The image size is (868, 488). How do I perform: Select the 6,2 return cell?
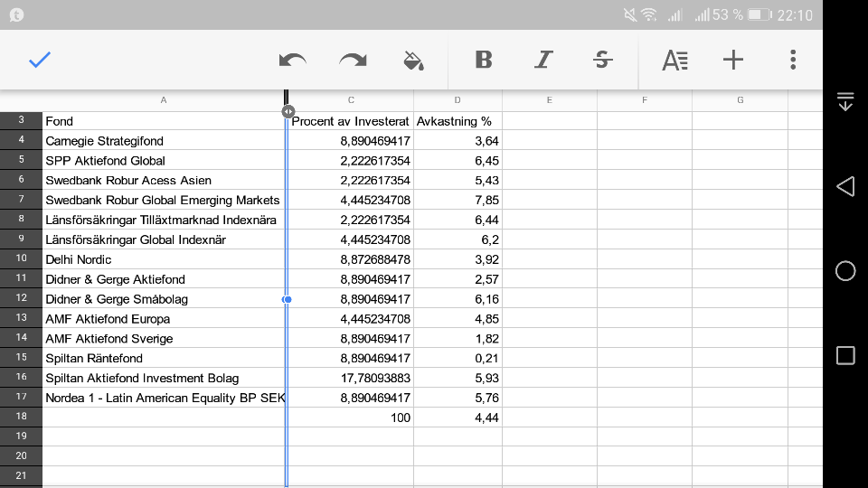coord(458,239)
